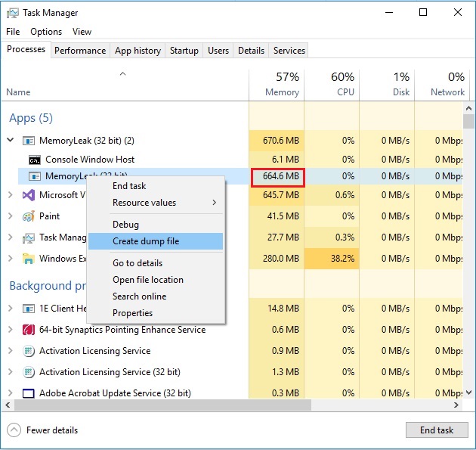Expand the 1E Client Health row

[x=11, y=309]
